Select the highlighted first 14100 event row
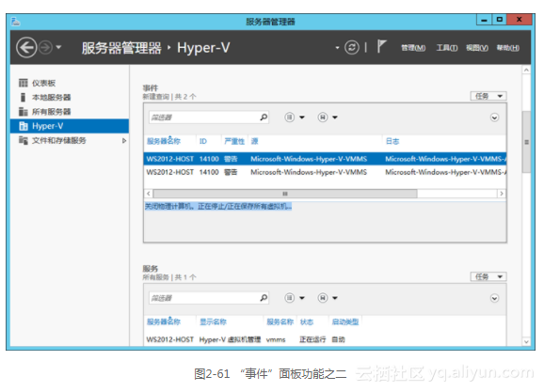Image resolution: width=544 pixels, height=392 pixels. pyautogui.click(x=325, y=159)
